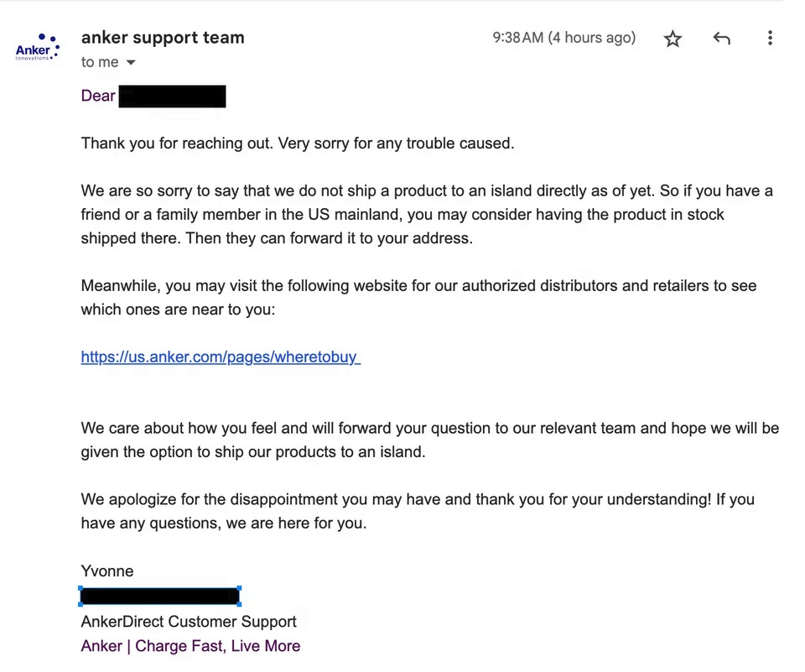
Task: Select the blacked-out box below Yvonne
Action: pos(159,596)
